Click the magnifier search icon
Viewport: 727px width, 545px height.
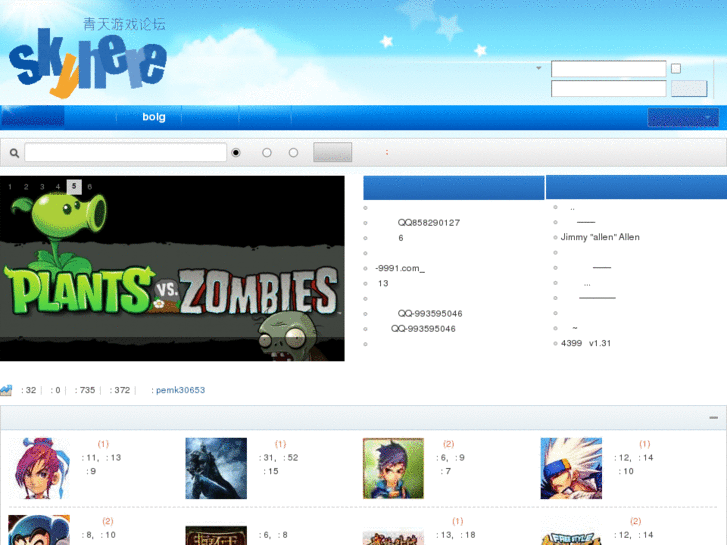14,153
